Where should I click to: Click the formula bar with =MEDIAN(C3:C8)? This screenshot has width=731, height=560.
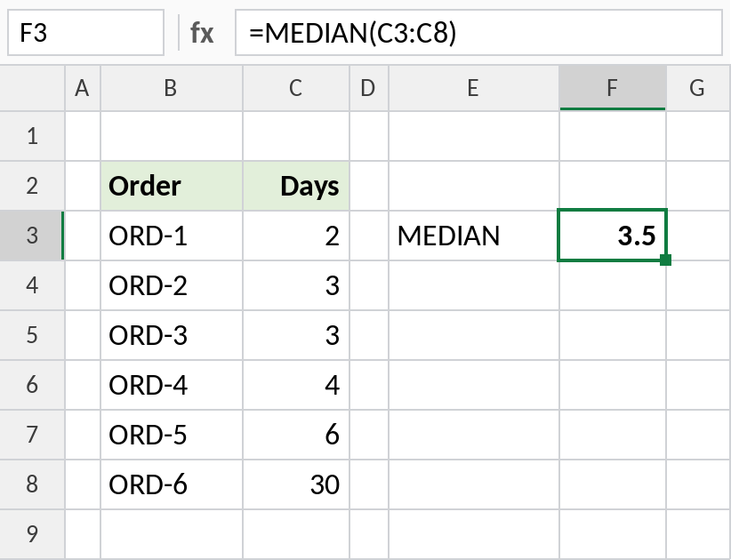click(478, 33)
